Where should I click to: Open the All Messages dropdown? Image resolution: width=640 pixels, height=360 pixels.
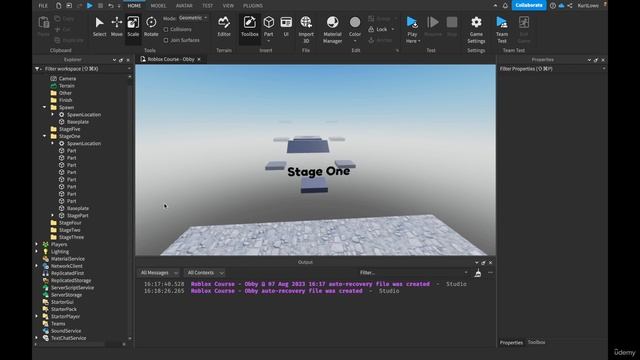tap(158, 273)
